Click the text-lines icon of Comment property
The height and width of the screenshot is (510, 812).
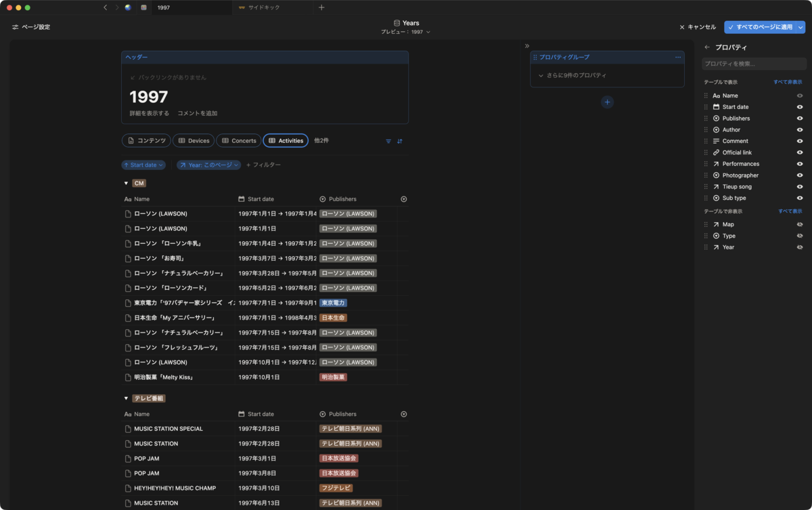coord(716,141)
